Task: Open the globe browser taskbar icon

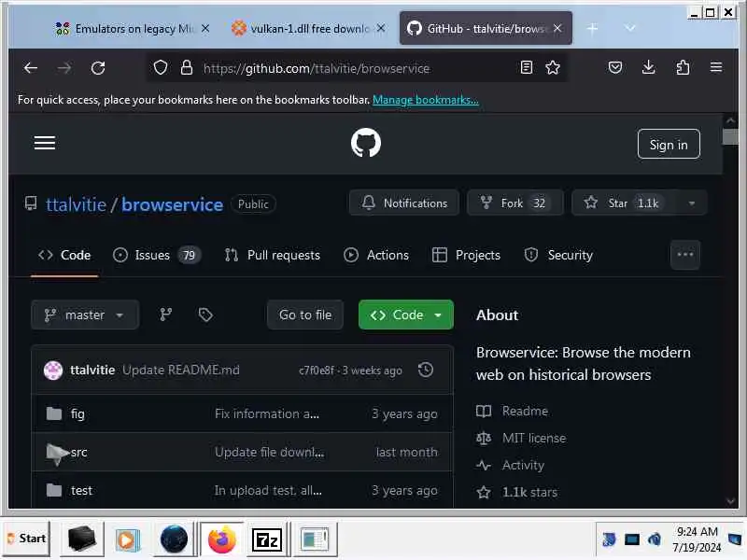Action: click(x=174, y=539)
